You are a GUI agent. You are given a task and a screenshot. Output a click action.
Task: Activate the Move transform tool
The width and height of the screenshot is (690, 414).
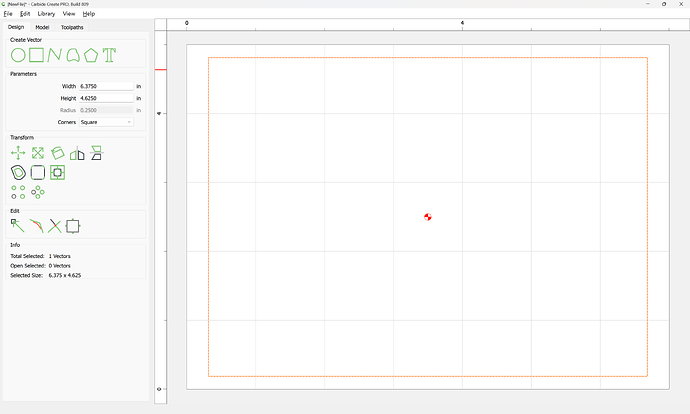pos(18,153)
